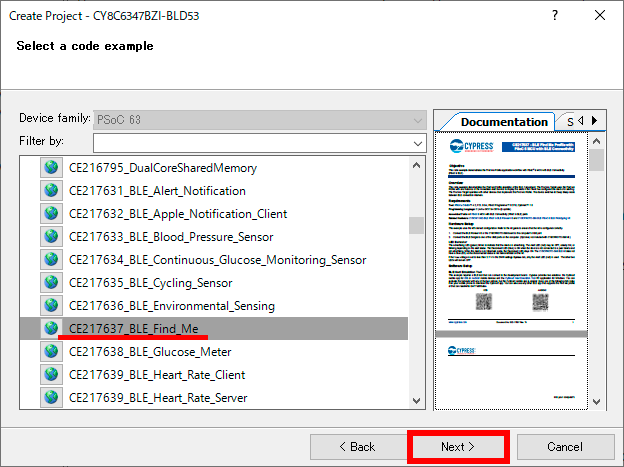Click globe icon beside CE217632_BLE_Apple_Notification_Client
This screenshot has width=624, height=467.
click(x=51, y=213)
